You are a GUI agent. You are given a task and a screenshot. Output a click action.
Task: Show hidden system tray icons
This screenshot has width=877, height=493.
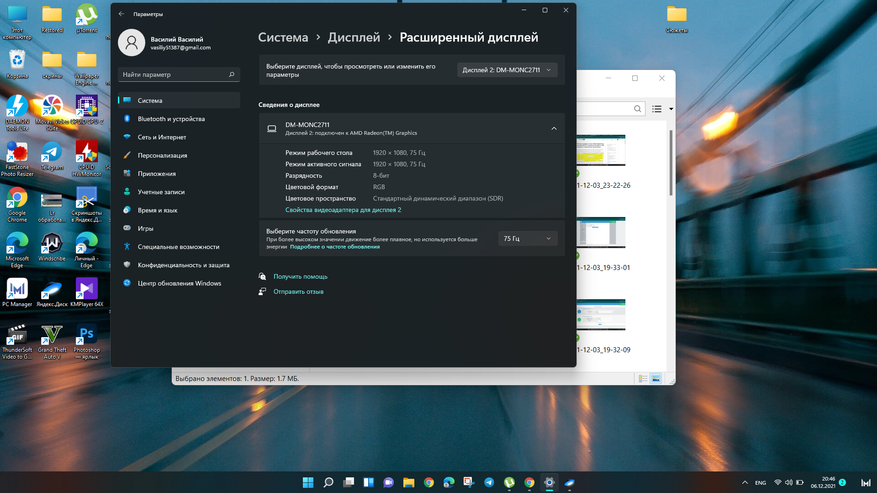(745, 482)
